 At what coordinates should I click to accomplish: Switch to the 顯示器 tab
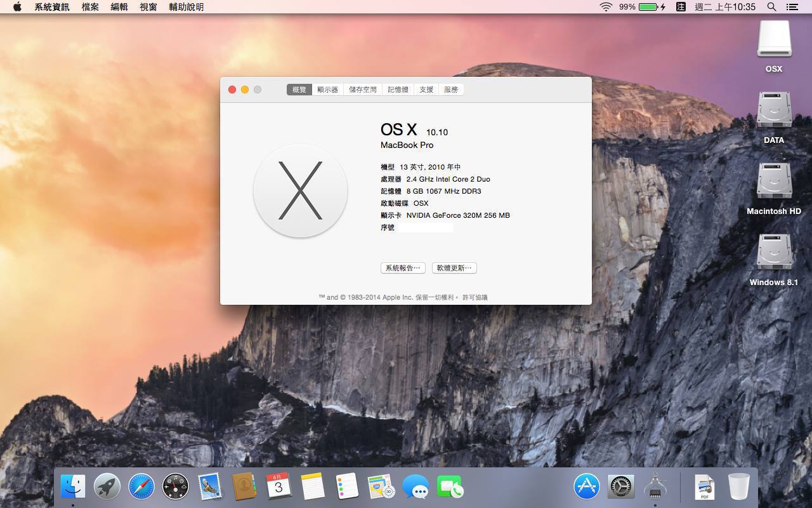point(328,90)
